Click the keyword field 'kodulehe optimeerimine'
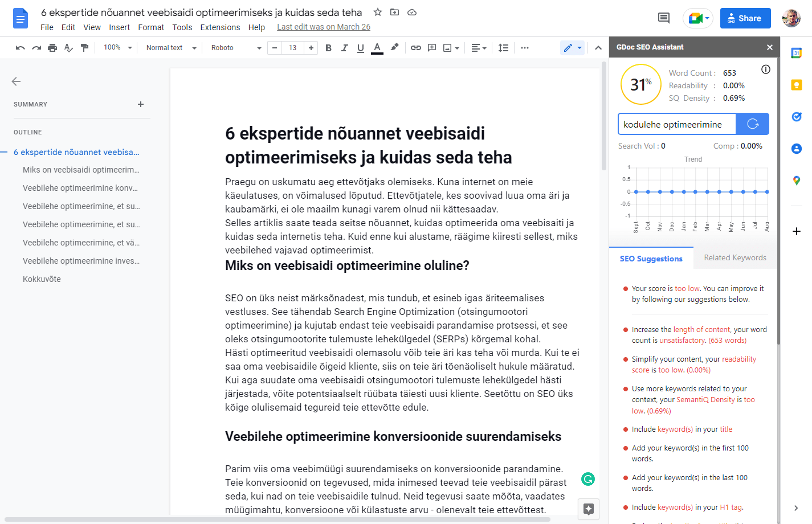The height and width of the screenshot is (524, 812). 677,124
